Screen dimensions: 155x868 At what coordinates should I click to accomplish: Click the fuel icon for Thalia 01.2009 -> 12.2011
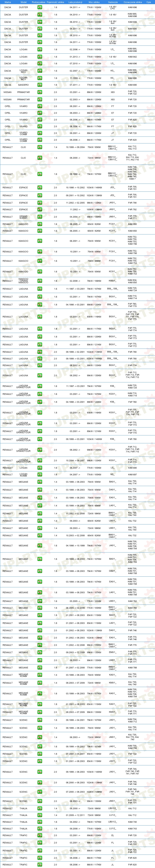click(x=39, y=815)
